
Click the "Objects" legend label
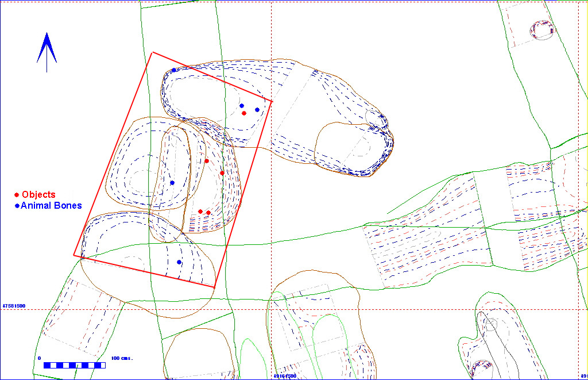click(38, 195)
